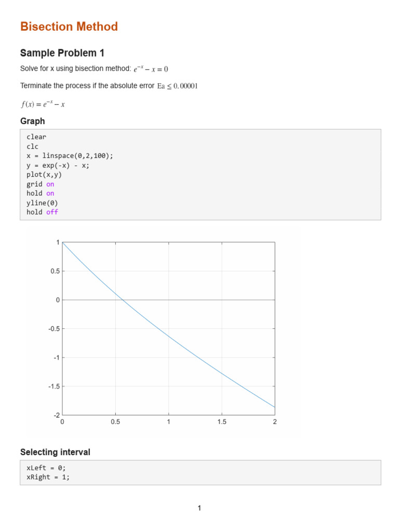Click the Graph section heading

(32, 121)
